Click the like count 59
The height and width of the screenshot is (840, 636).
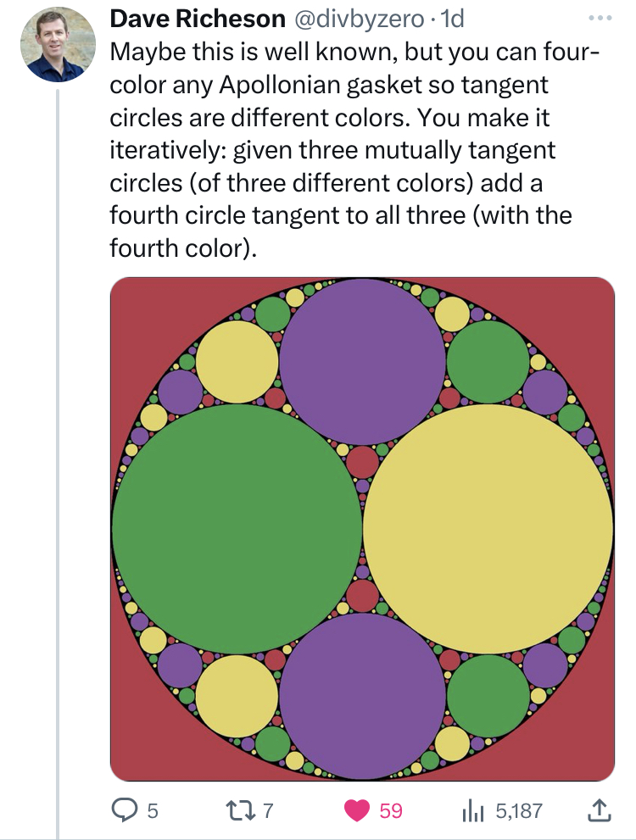pyautogui.click(x=390, y=811)
